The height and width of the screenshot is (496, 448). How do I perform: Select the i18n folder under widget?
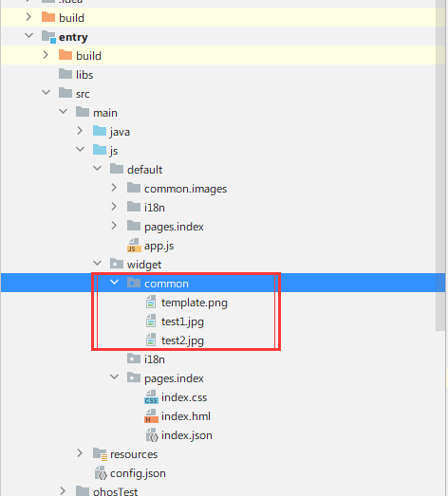[x=154, y=359]
